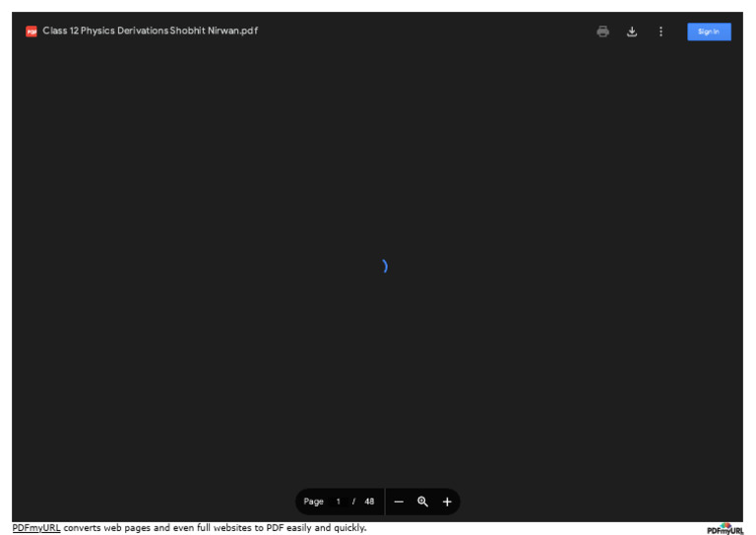Click the magnifier fit zoom icon
Screen dimensions: 756x535
point(423,502)
